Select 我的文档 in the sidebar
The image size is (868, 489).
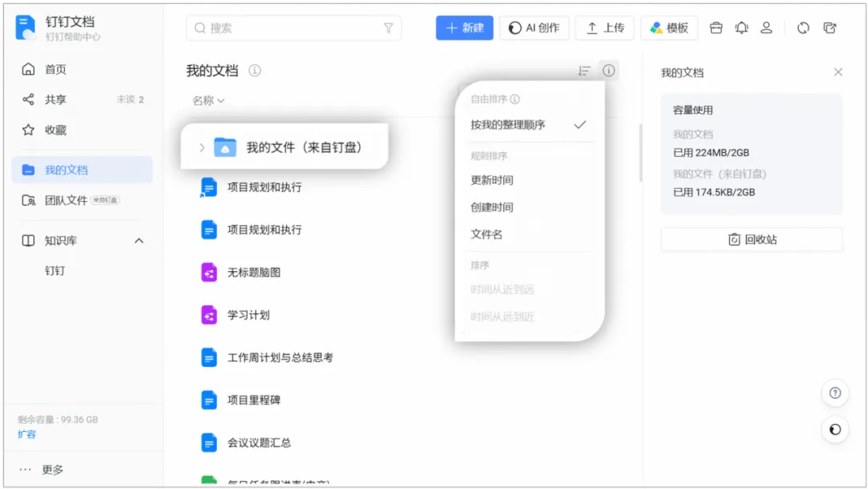82,170
